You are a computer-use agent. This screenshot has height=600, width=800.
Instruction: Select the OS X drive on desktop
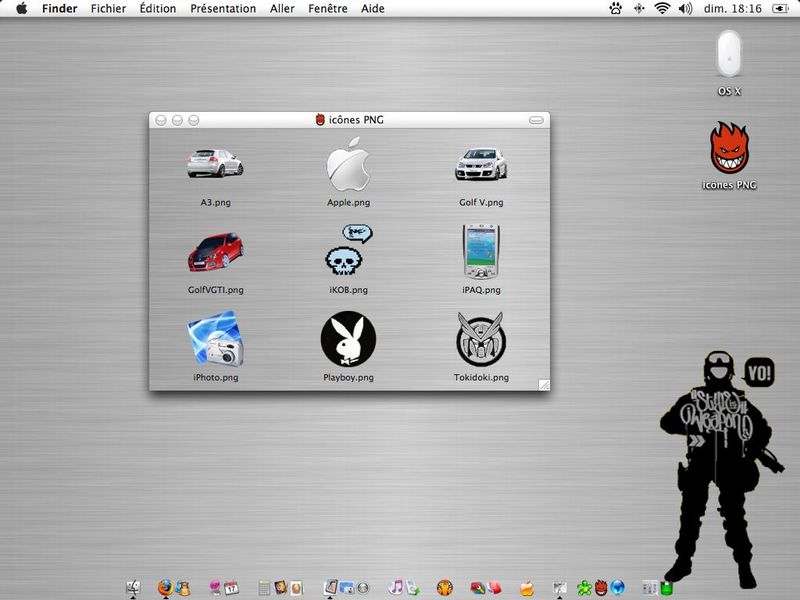tap(729, 55)
